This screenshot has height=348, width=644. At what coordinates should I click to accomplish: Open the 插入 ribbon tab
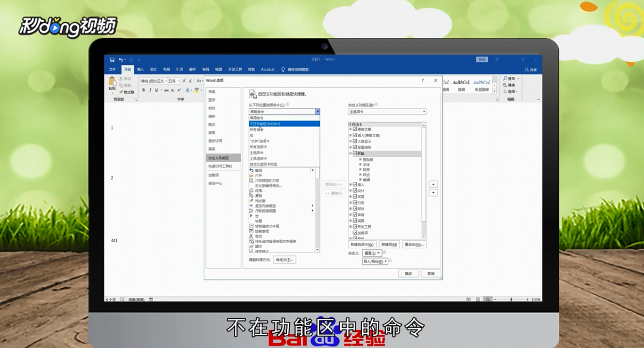(x=140, y=70)
